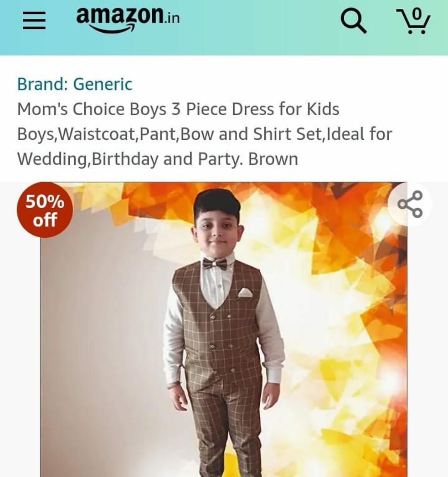Screen dimensions: 448x477
Task: Open search with the magnifier icon
Action: tap(353, 21)
